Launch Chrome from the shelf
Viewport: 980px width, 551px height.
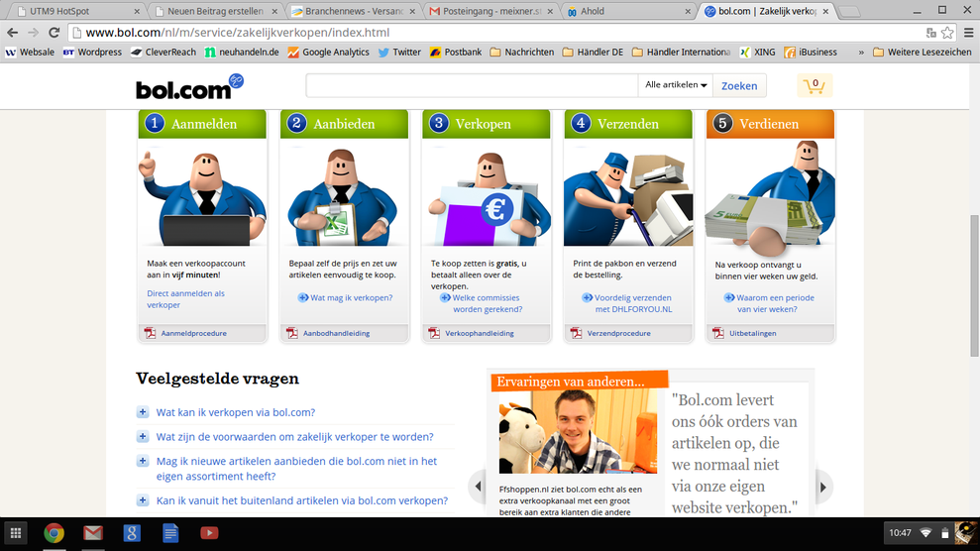point(54,533)
